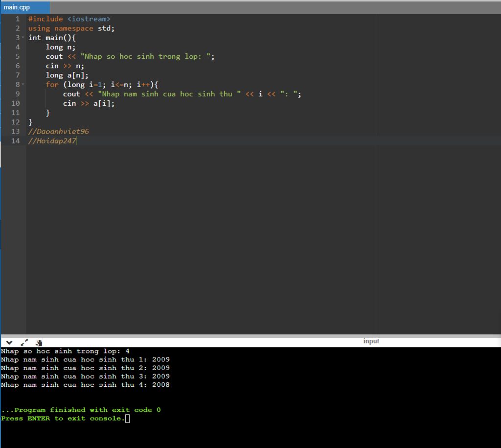Image resolution: width=501 pixels, height=448 pixels.
Task: Click on 'cin >> n;' statement
Action: click(x=65, y=66)
